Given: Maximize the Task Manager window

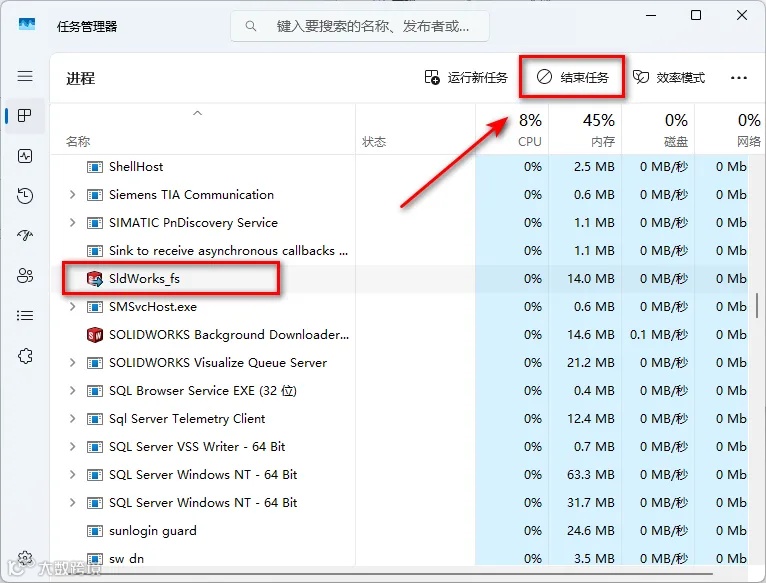Looking at the screenshot, I should tap(696, 15).
